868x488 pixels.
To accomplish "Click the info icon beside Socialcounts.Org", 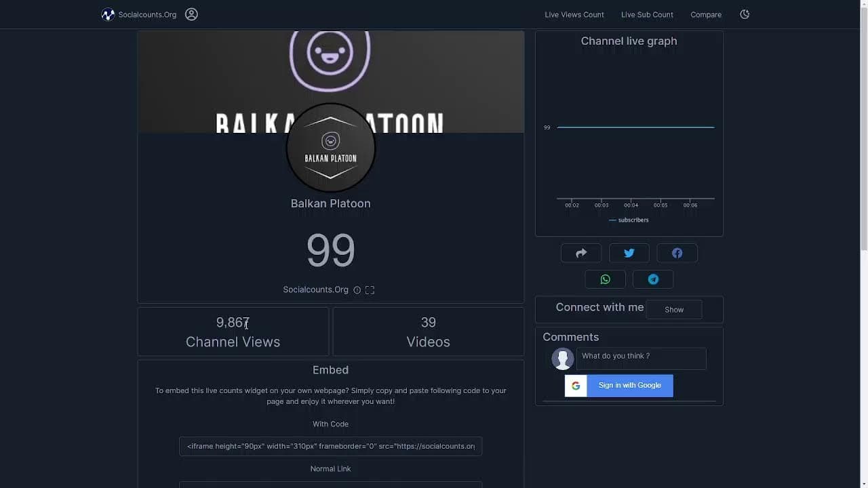I will (x=357, y=290).
